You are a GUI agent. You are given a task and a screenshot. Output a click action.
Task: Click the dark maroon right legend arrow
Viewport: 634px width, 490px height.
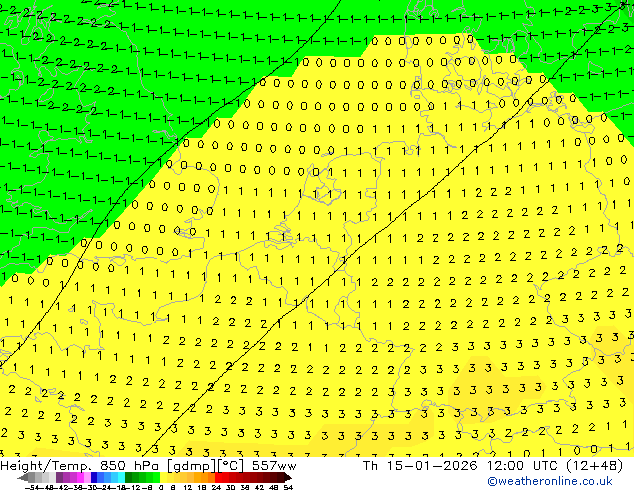click(x=288, y=478)
